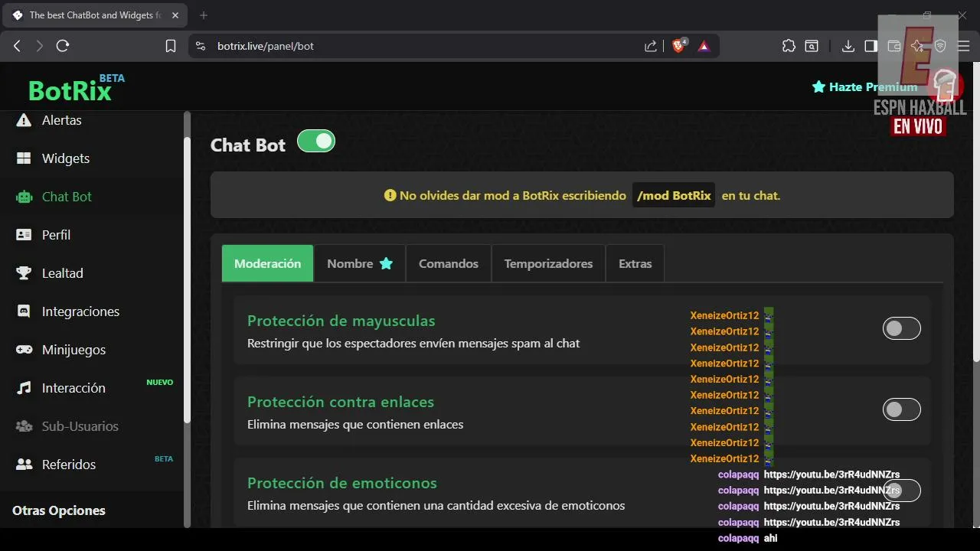Click the Chat Bot robot icon
The width and height of the screenshot is (980, 551).
[x=24, y=197]
